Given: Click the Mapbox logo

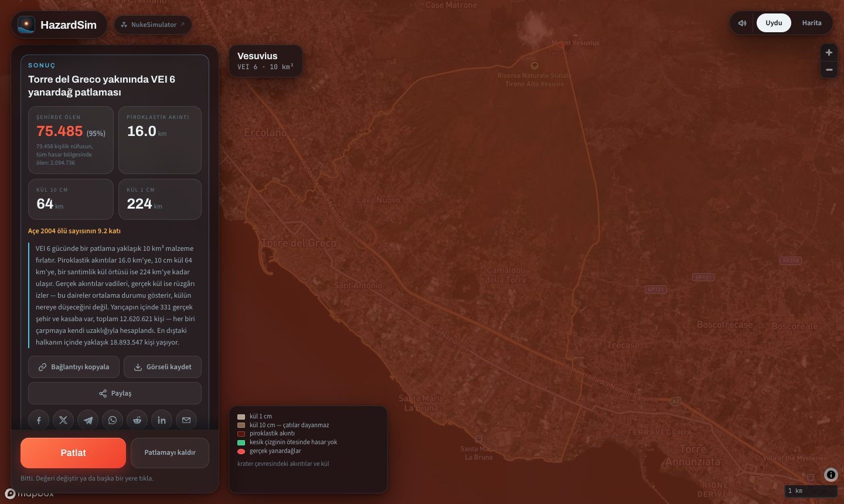Looking at the screenshot, I should point(29,493).
